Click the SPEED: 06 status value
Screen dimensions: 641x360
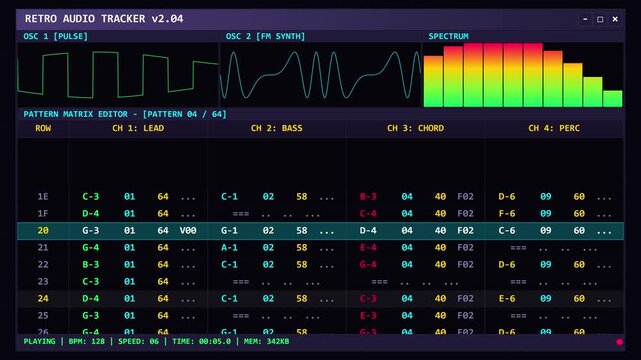[x=139, y=342]
